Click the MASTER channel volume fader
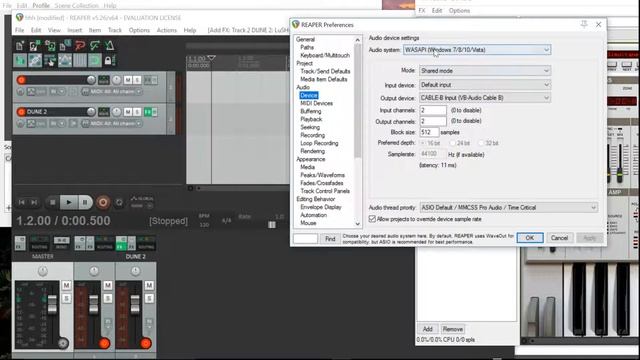Screen dimensions: 640x360 (52, 304)
